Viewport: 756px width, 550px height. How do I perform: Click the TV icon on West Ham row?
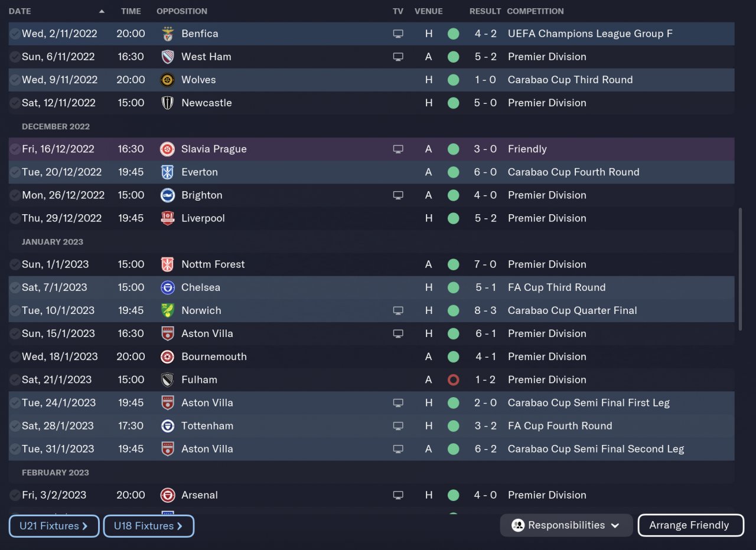(398, 57)
